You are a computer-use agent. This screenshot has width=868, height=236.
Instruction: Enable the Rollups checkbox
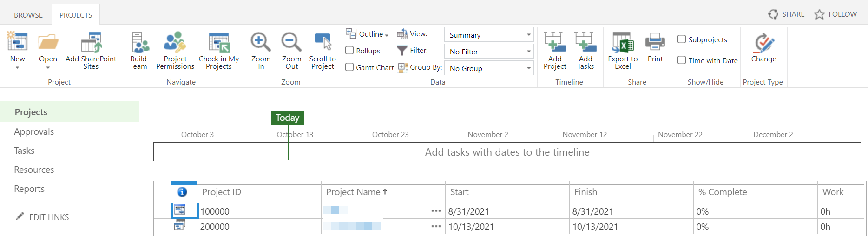tap(350, 51)
